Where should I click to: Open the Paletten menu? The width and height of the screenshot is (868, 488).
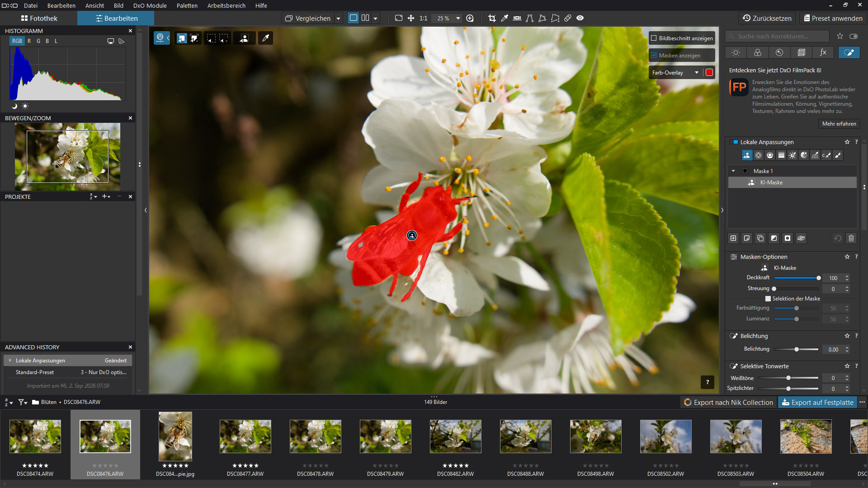pos(187,5)
